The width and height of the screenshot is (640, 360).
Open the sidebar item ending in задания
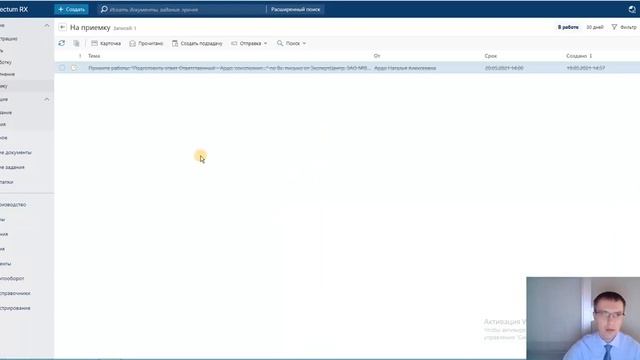[x=12, y=167]
